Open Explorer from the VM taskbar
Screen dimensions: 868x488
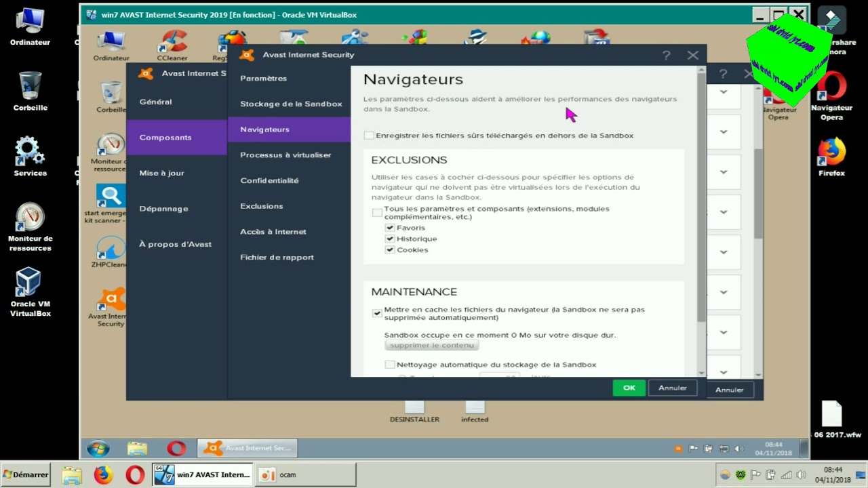[137, 449]
